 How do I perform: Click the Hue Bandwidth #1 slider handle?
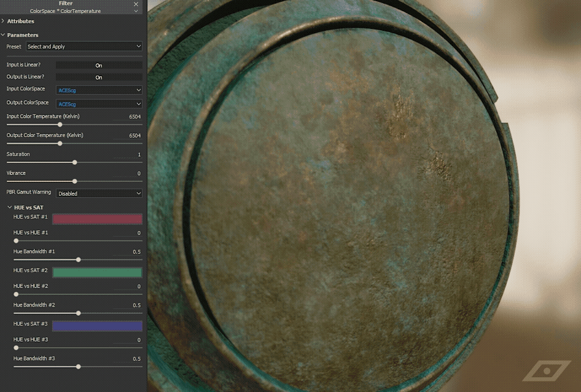click(79, 260)
